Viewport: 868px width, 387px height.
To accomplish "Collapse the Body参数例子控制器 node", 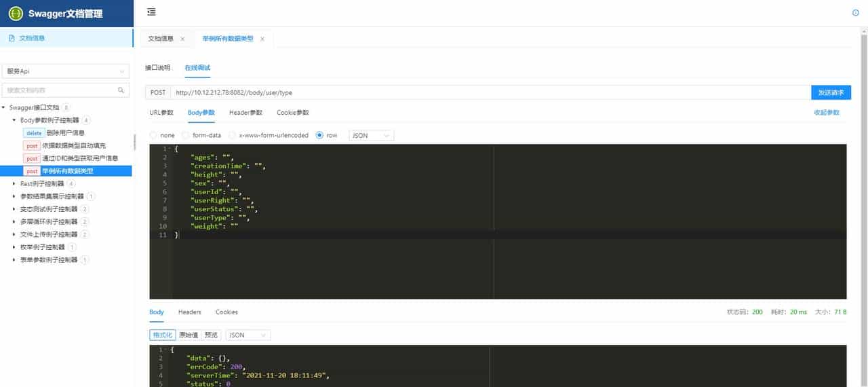I will coord(15,120).
